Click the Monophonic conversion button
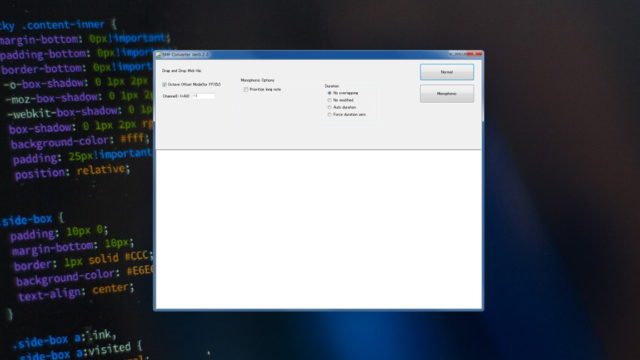 (x=447, y=94)
